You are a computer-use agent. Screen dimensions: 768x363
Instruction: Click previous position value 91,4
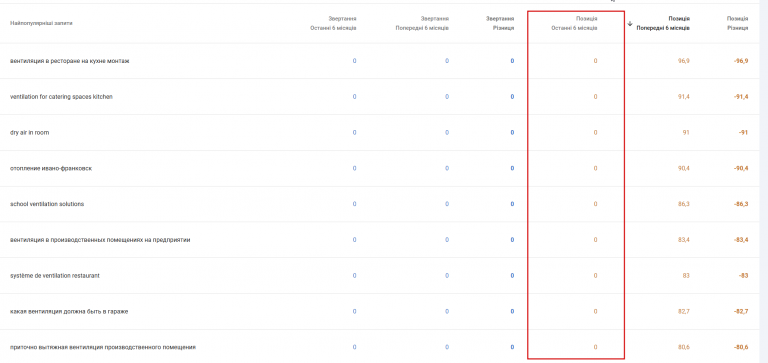684,97
